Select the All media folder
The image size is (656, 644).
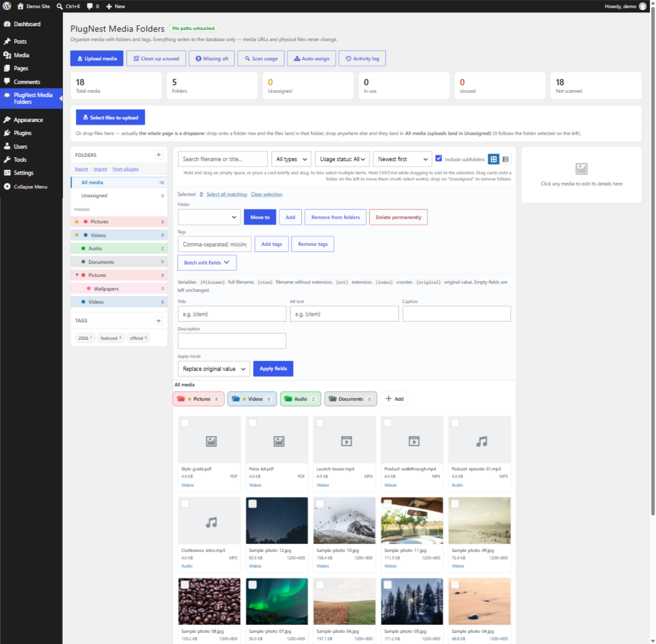pyautogui.click(x=119, y=182)
